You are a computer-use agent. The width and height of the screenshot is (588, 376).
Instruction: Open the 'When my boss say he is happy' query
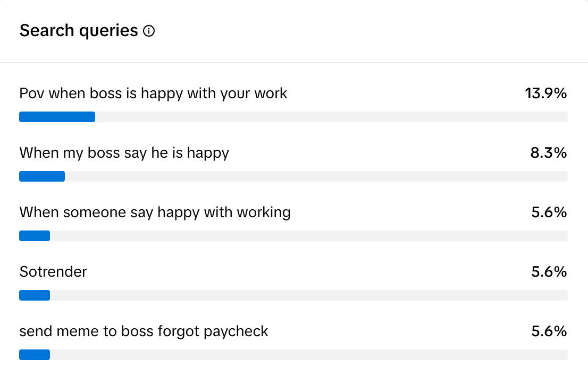124,153
